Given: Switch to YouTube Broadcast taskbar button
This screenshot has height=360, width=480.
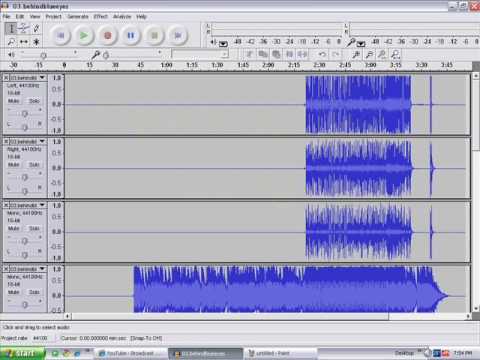Looking at the screenshot, I should click(131, 353).
